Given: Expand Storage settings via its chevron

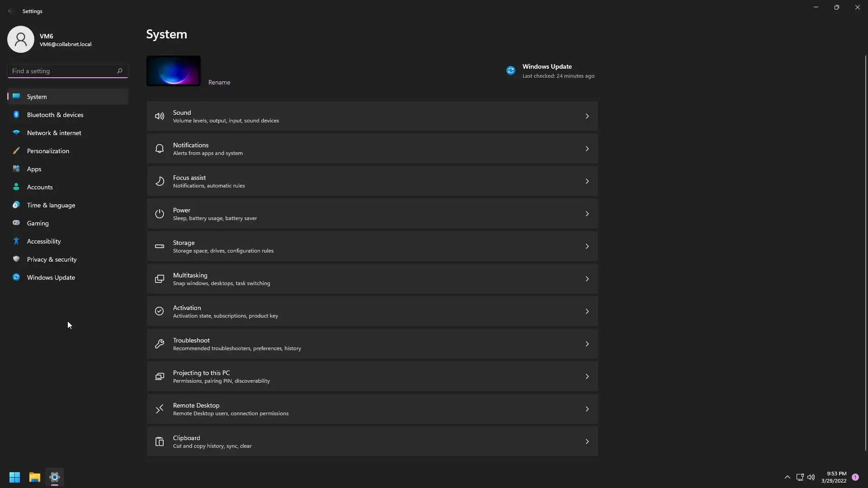Looking at the screenshot, I should pyautogui.click(x=587, y=246).
